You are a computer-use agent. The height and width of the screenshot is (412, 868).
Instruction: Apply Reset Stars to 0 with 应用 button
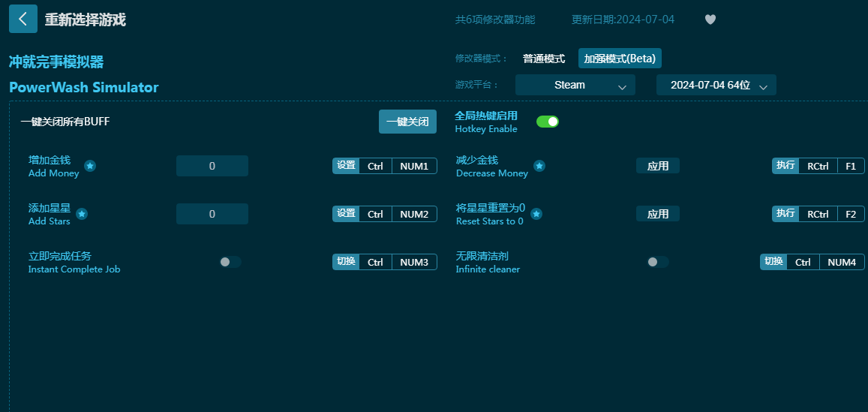pyautogui.click(x=658, y=214)
